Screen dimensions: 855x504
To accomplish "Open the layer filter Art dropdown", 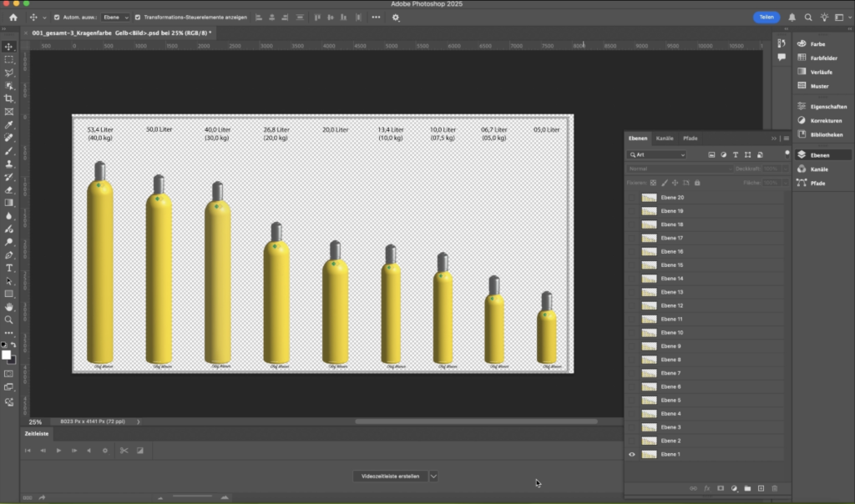I will click(x=656, y=155).
